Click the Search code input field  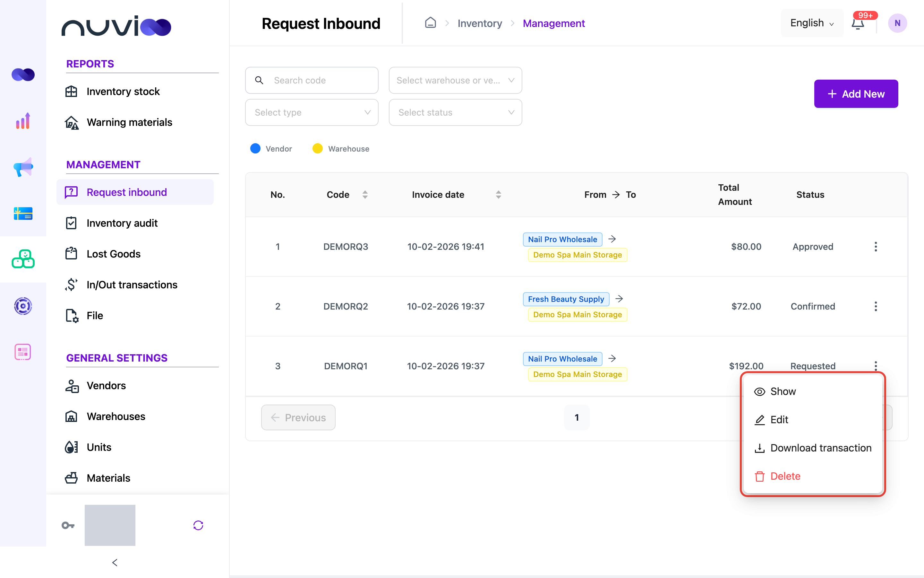point(312,80)
